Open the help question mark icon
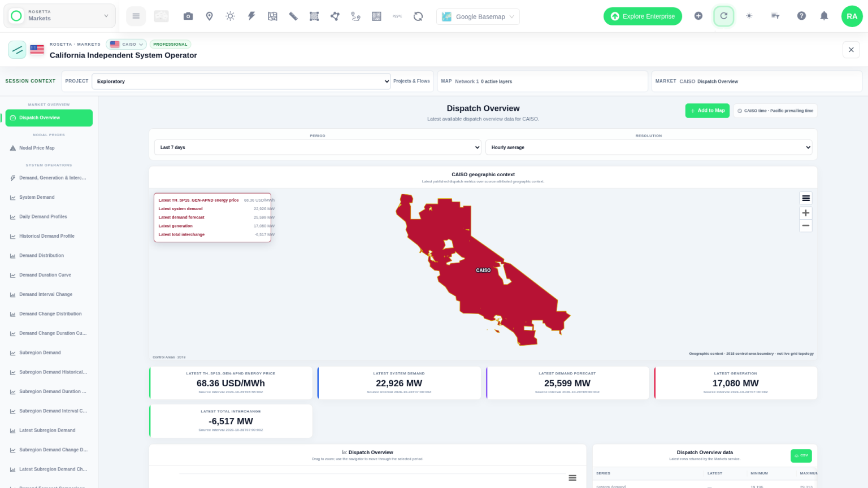Image resolution: width=868 pixels, height=488 pixels. click(x=801, y=16)
